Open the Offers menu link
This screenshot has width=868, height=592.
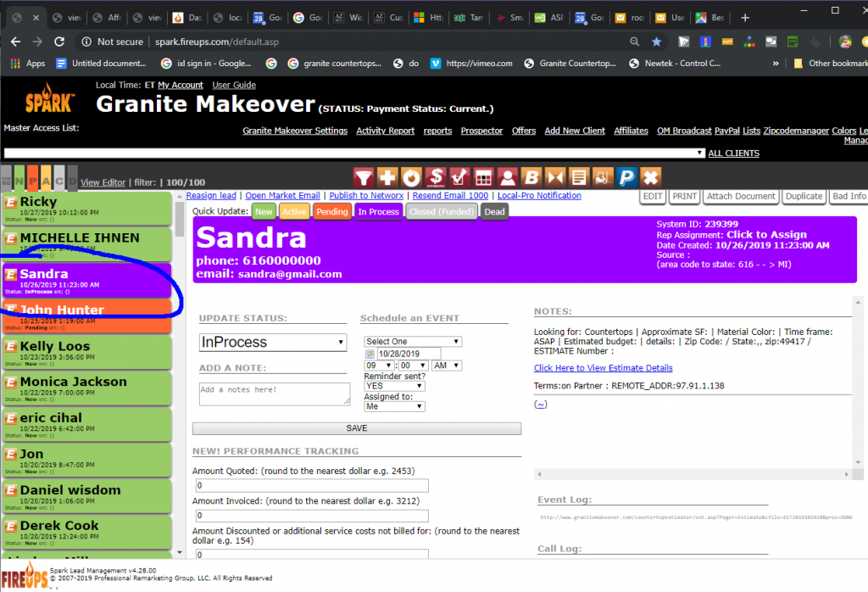click(x=524, y=131)
